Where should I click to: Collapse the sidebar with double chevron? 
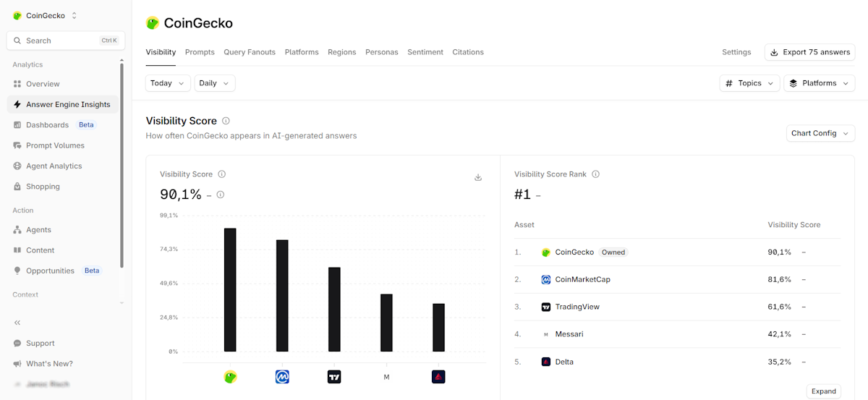[17, 323]
